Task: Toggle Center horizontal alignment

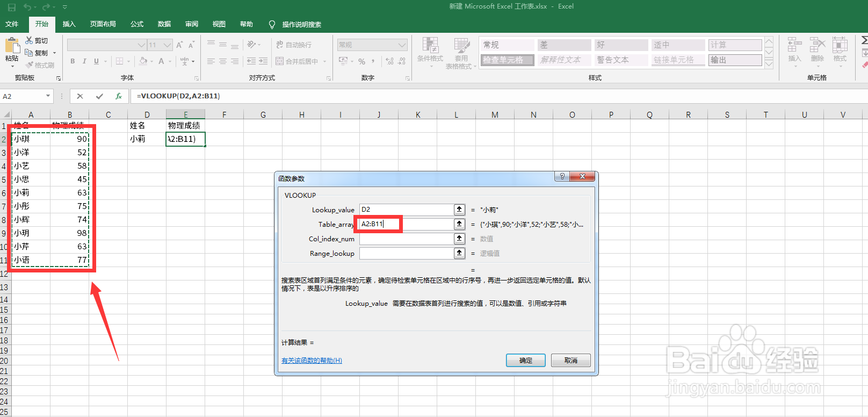Action: [223, 61]
